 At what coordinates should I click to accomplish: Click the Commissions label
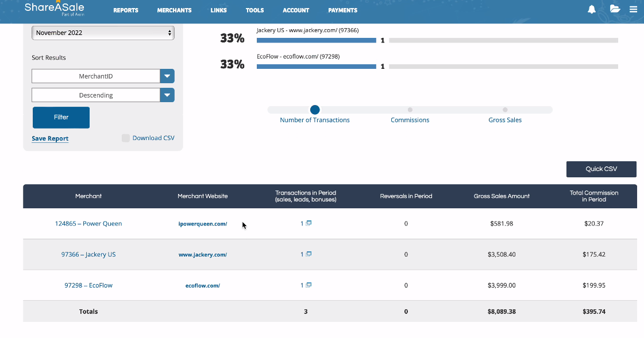point(410,120)
